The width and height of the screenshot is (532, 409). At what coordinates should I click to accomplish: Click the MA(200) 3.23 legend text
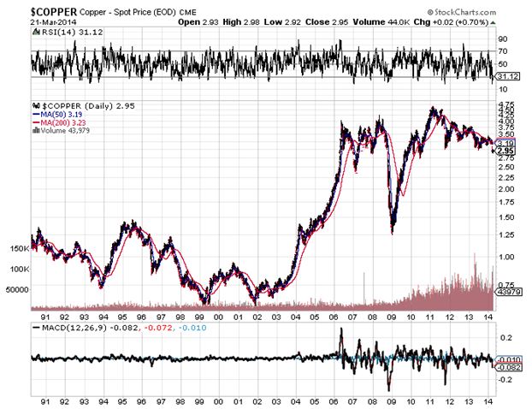(x=63, y=122)
